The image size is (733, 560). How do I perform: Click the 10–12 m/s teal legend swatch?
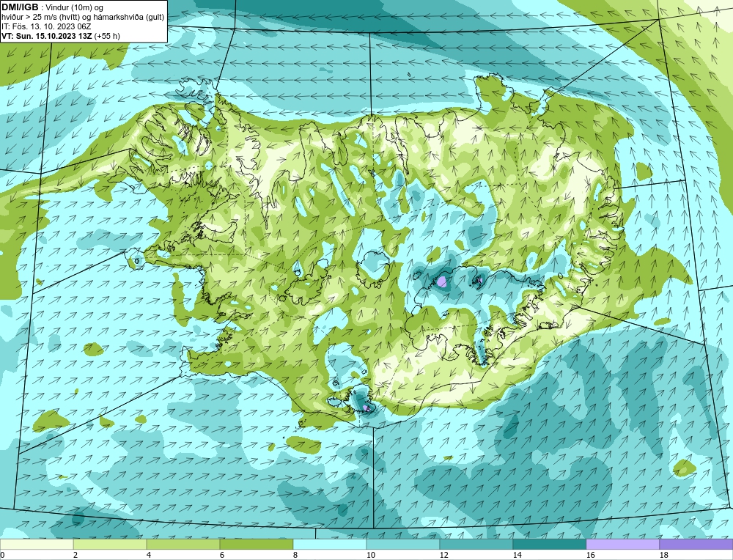403,544
